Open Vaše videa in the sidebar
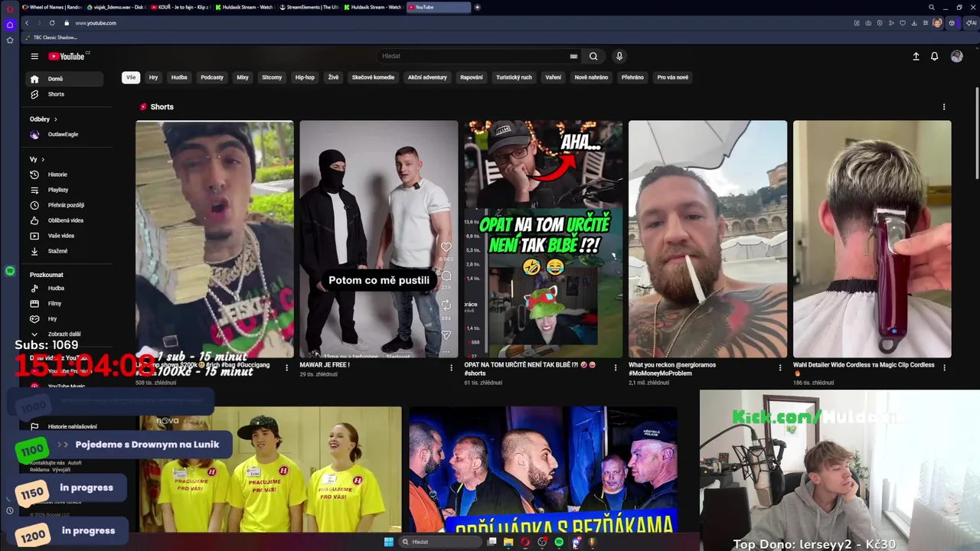The image size is (980, 551). pyautogui.click(x=64, y=236)
